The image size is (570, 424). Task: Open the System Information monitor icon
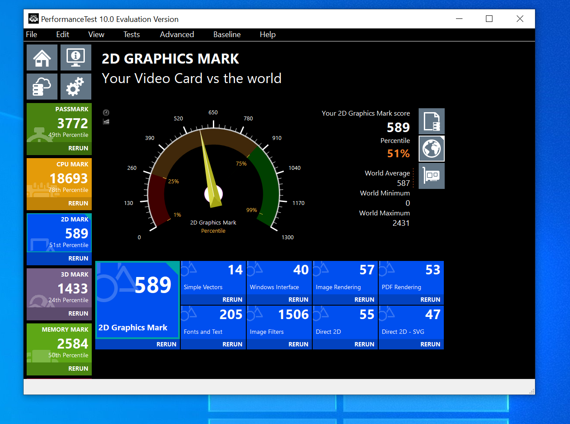click(x=76, y=57)
